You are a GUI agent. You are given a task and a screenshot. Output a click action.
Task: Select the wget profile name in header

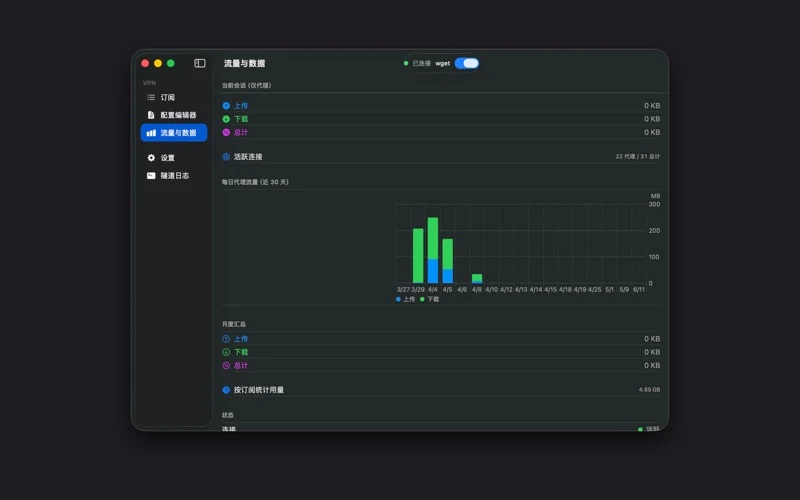tap(442, 63)
